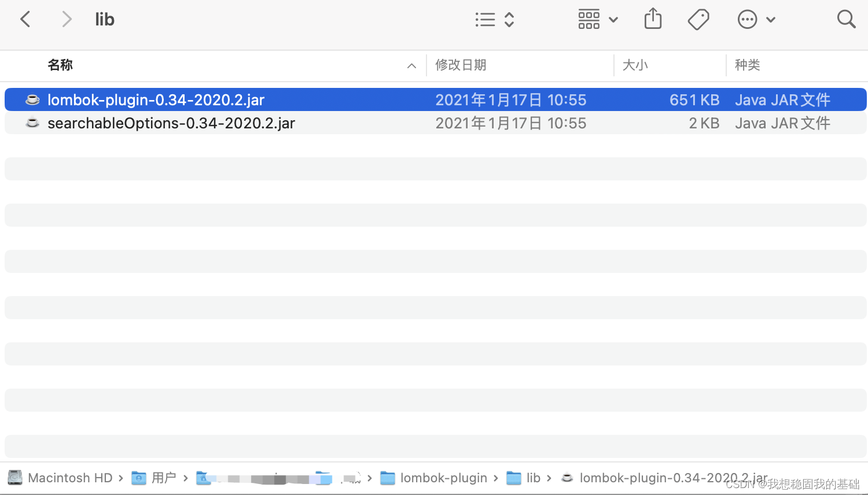The image size is (868, 495).
Task: Click the lib folder icon in path bar
Action: pos(514,478)
